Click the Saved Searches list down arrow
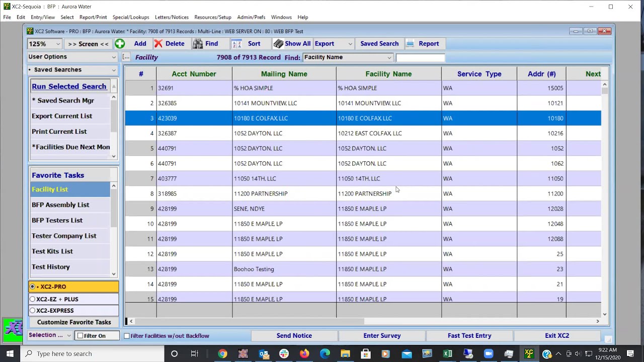 point(114,156)
